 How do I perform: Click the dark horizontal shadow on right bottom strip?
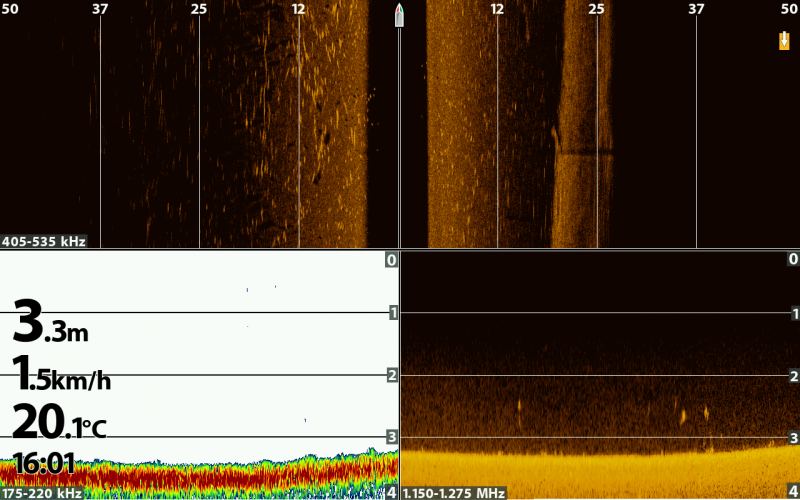tap(585, 153)
